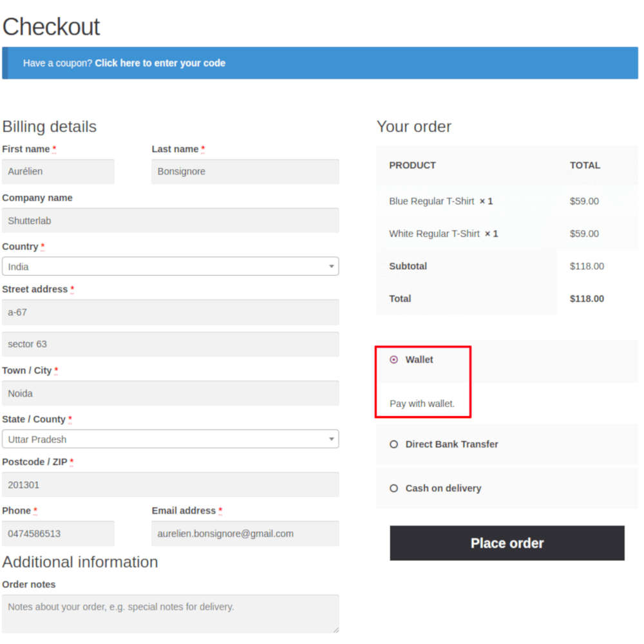Click the Postcode / ZIP field
Viewport: 644px width, 644px height.
(171, 484)
